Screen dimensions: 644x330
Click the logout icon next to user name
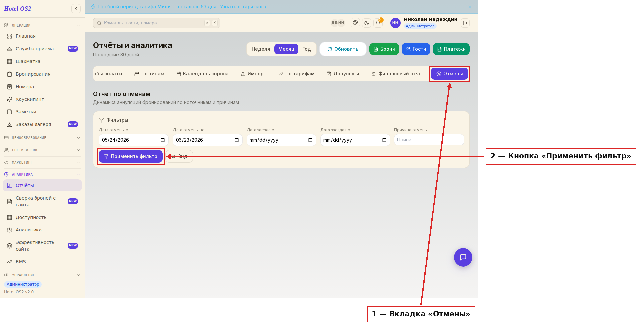coord(465,23)
